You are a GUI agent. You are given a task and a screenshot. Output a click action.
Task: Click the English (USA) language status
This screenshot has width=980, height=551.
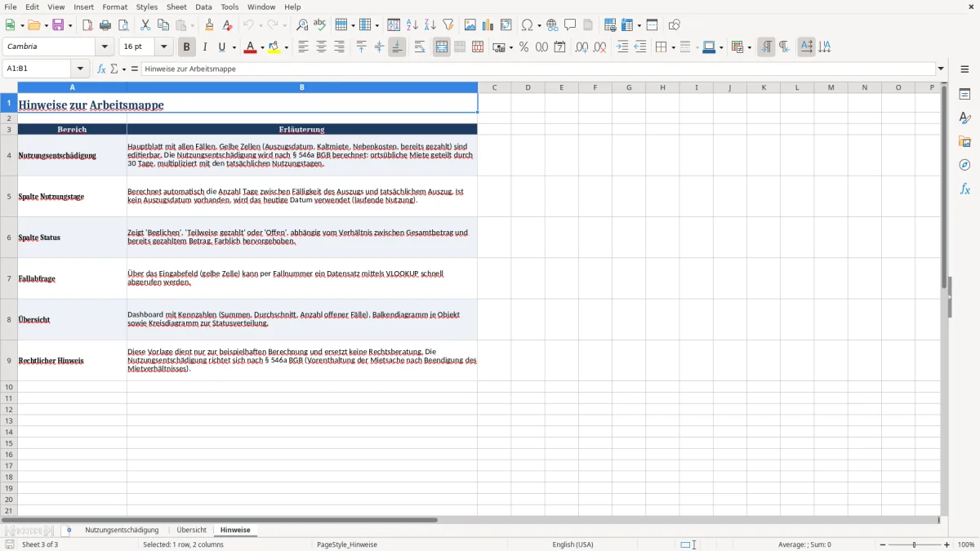point(572,544)
